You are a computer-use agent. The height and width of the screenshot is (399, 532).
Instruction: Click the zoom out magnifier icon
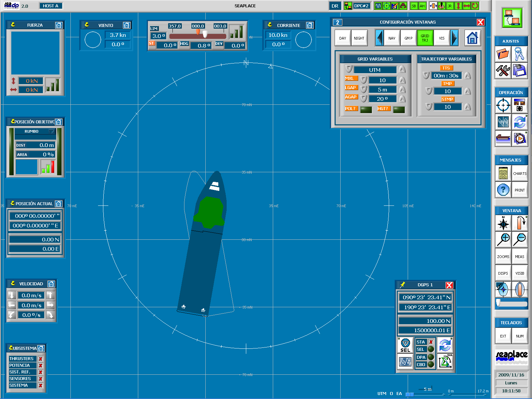coord(520,239)
